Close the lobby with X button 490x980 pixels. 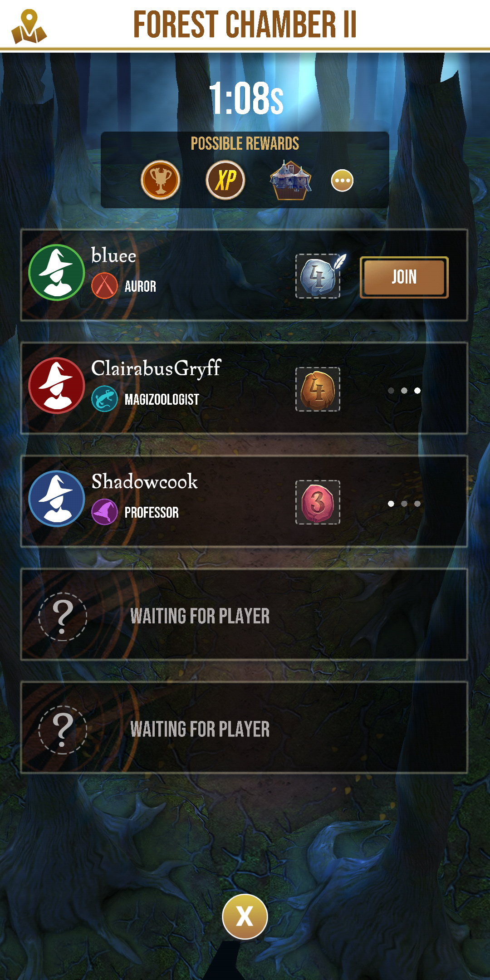245,916
